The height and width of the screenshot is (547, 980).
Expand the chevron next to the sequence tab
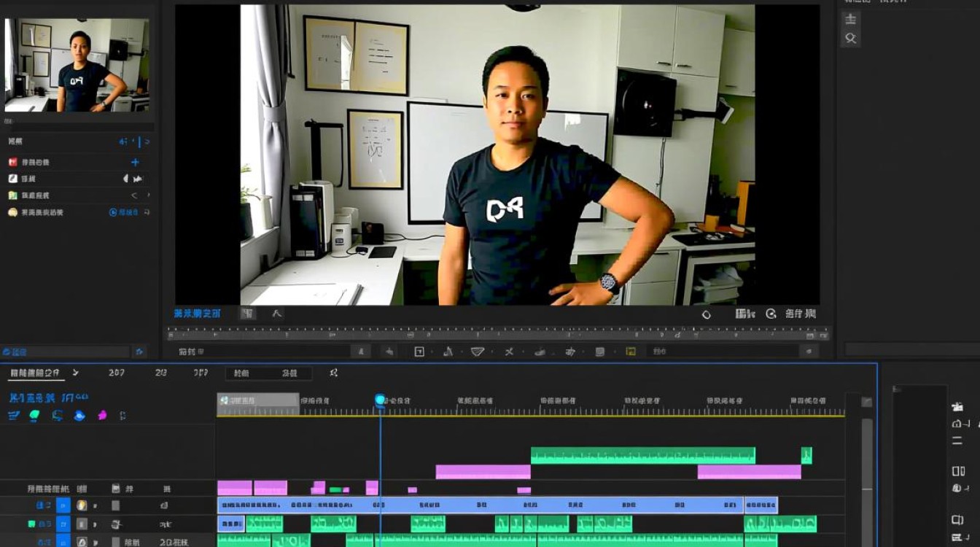(76, 373)
